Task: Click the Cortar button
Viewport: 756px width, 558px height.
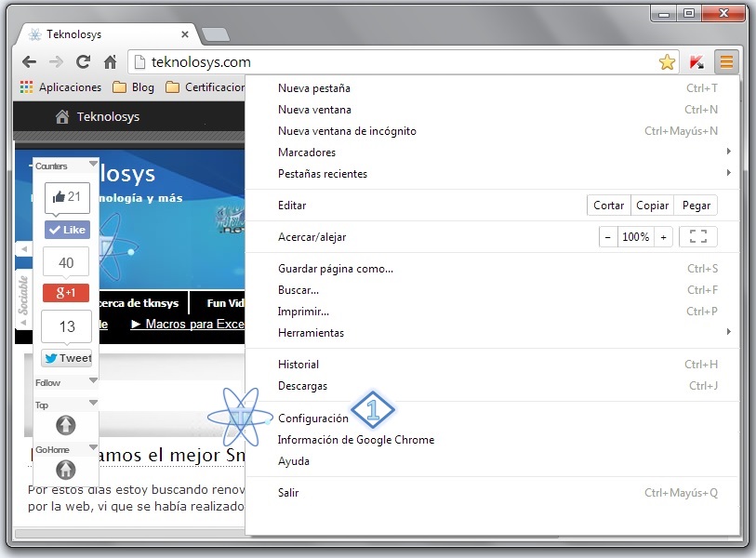Action: tap(608, 206)
